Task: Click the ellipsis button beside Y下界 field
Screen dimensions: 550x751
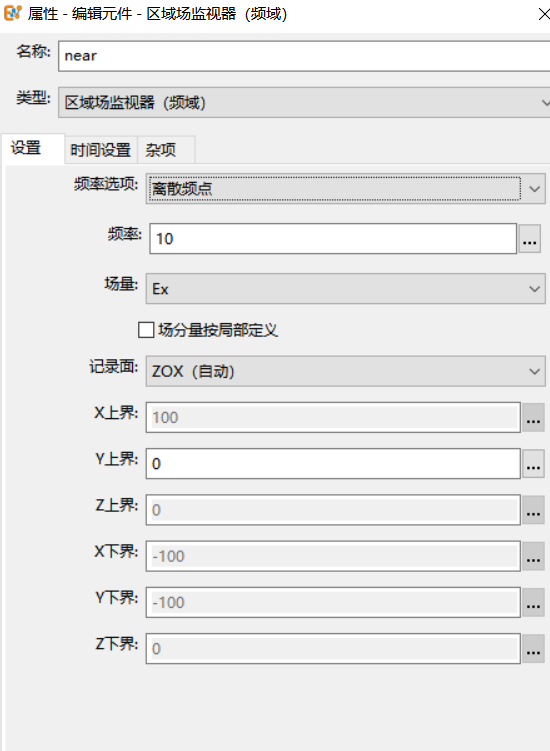Action: pyautogui.click(x=533, y=602)
